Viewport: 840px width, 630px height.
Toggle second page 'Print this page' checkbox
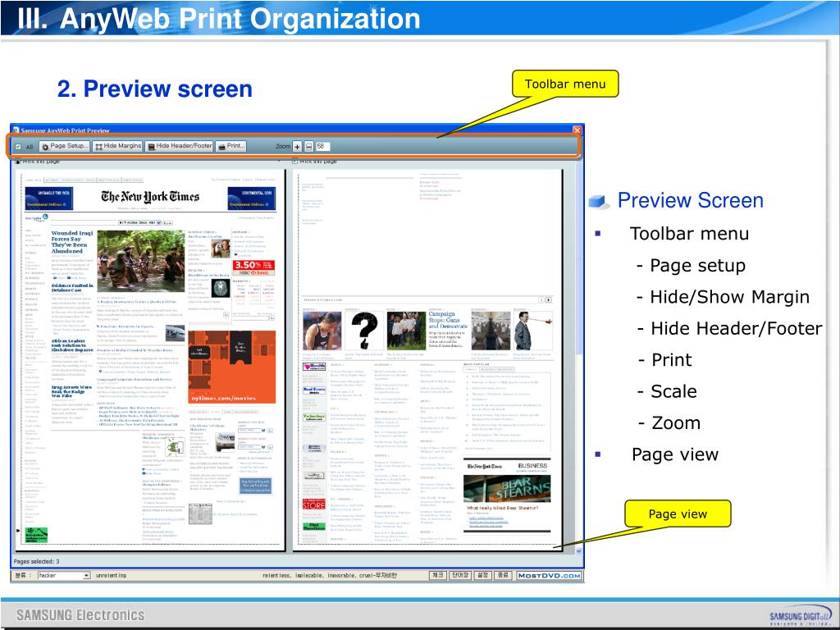point(294,161)
